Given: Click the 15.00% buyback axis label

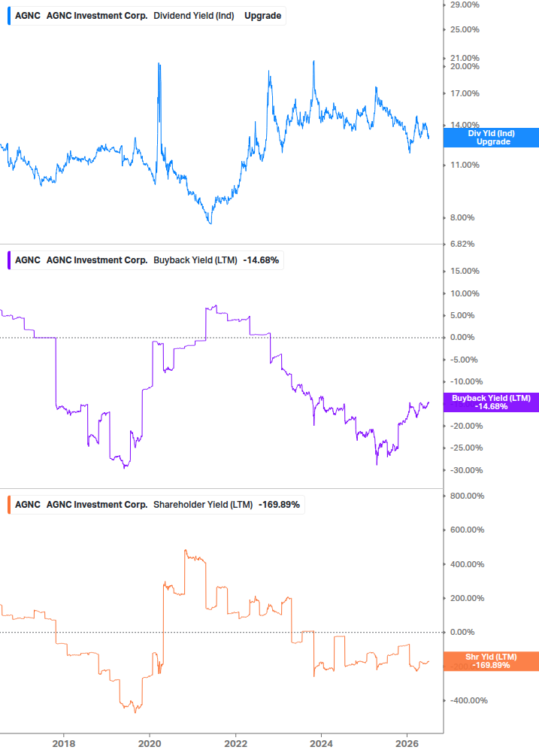Looking at the screenshot, I should click(x=465, y=271).
